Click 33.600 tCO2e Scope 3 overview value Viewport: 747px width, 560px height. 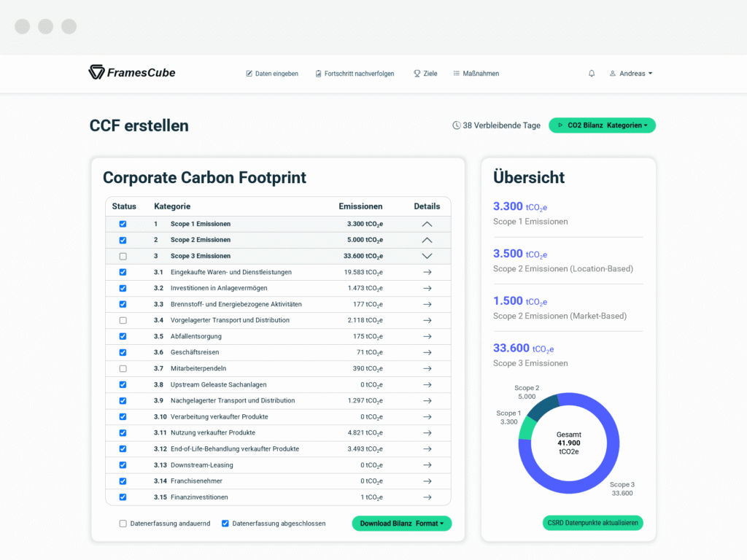tap(523, 348)
